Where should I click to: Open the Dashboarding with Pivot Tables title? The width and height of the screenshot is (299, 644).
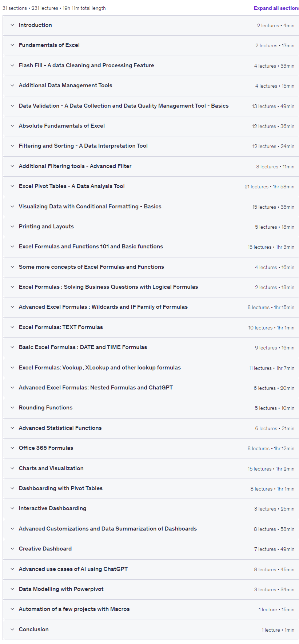(61, 488)
